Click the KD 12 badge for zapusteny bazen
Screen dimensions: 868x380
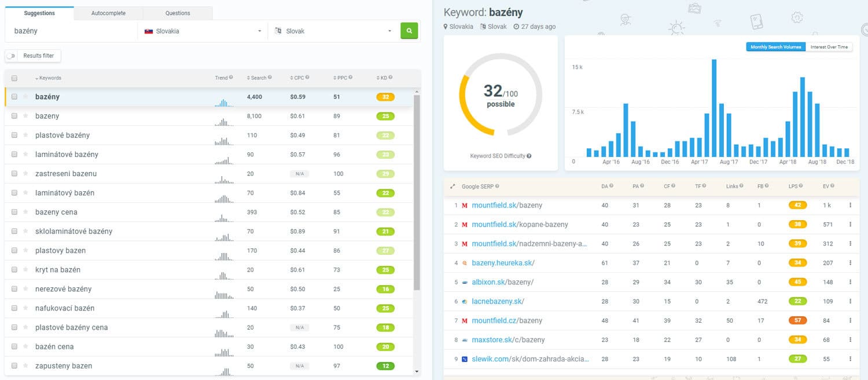385,366
